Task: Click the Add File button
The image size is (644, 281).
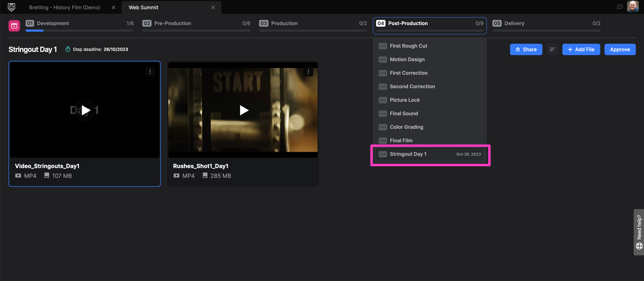Action: (581, 49)
